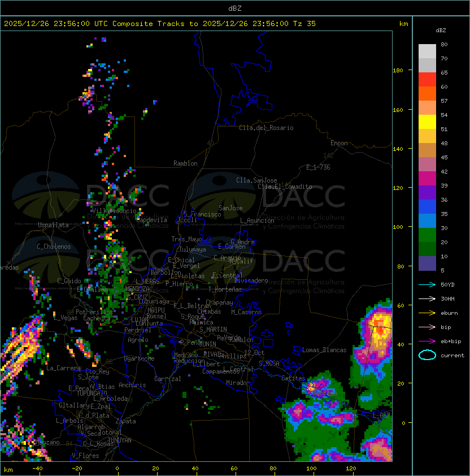Click the yellow eburn arrow legend icon

(x=427, y=313)
